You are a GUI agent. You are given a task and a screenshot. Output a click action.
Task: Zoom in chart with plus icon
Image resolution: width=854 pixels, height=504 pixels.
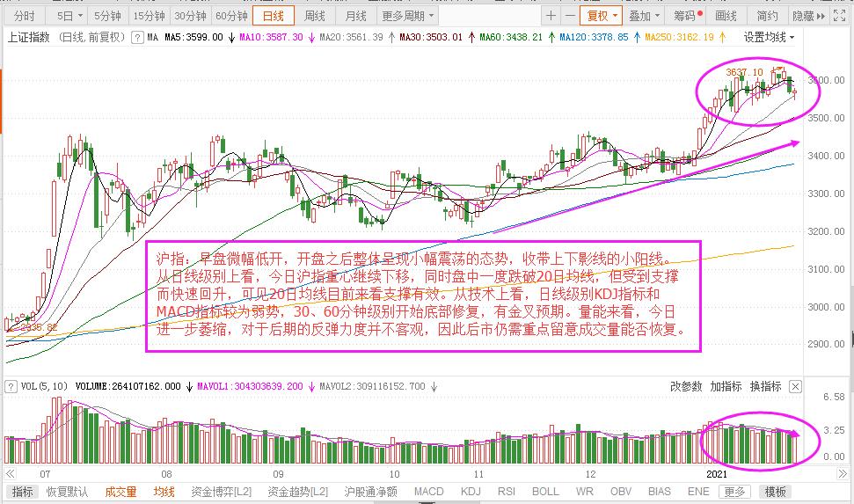(x=551, y=16)
